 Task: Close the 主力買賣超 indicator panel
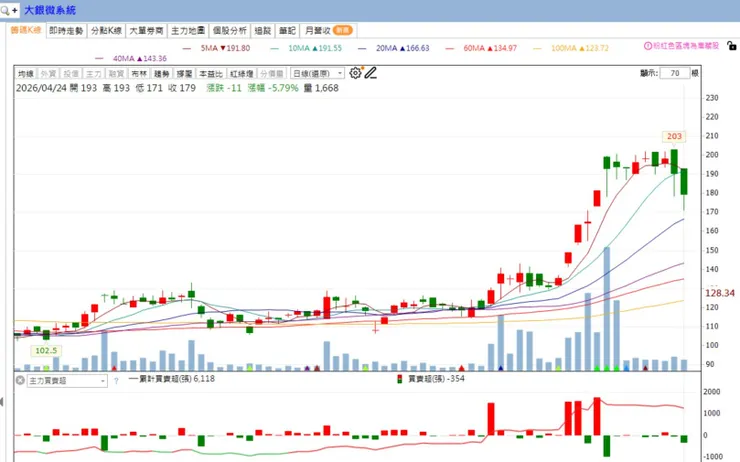coord(20,380)
